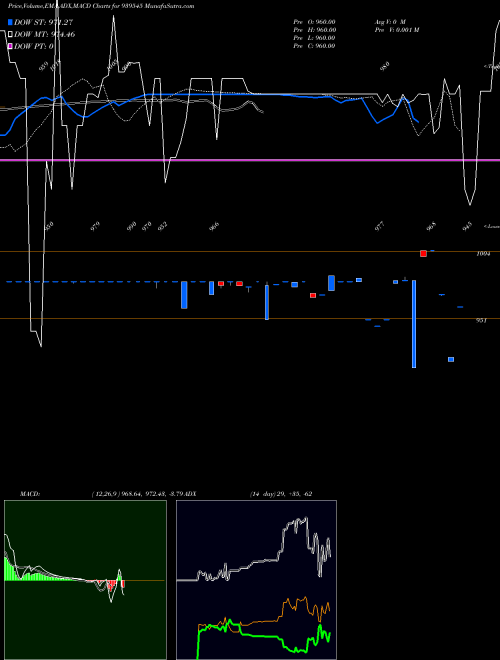Click the white DOW MT legend swatch

10,34
